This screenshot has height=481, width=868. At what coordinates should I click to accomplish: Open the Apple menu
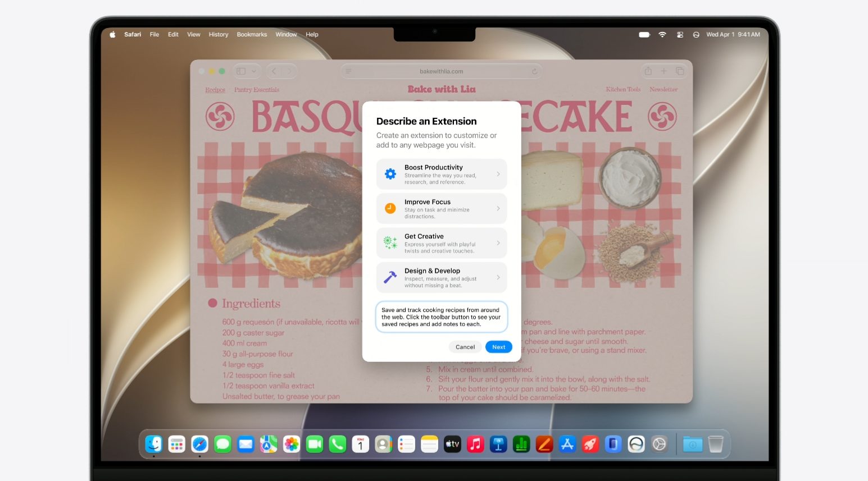(x=112, y=34)
